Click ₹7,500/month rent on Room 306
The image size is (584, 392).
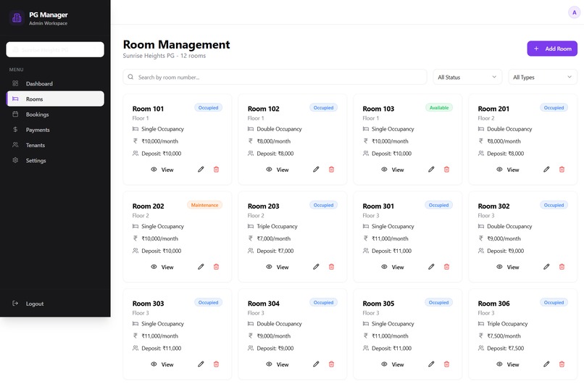(x=504, y=335)
